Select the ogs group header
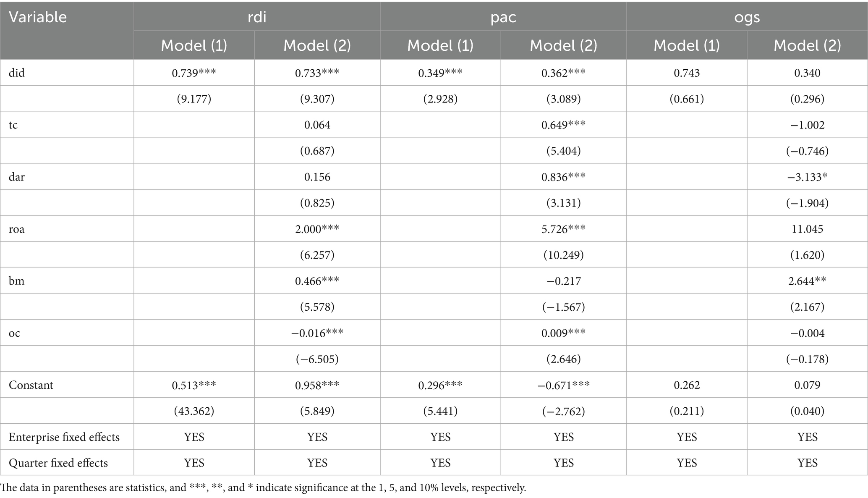Image resolution: width=868 pixels, height=498 pixels. coord(747,17)
